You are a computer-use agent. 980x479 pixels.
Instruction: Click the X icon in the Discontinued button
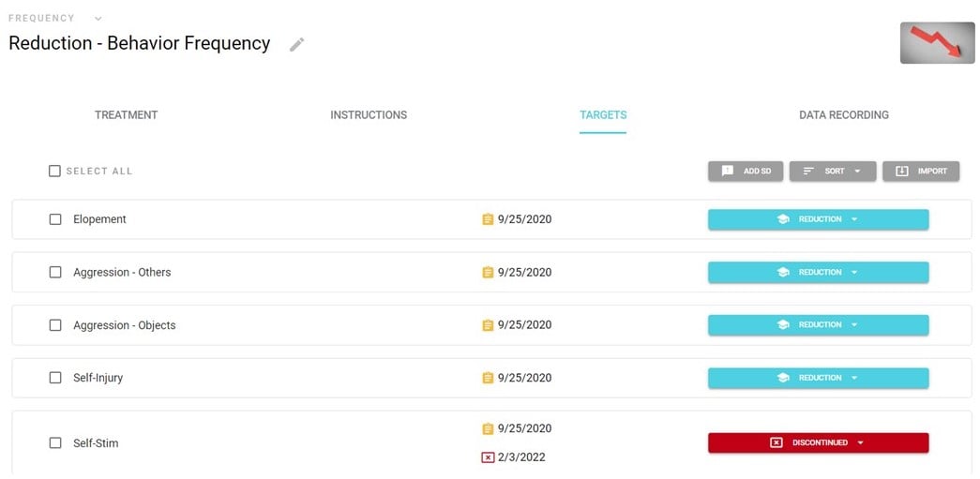tap(776, 442)
